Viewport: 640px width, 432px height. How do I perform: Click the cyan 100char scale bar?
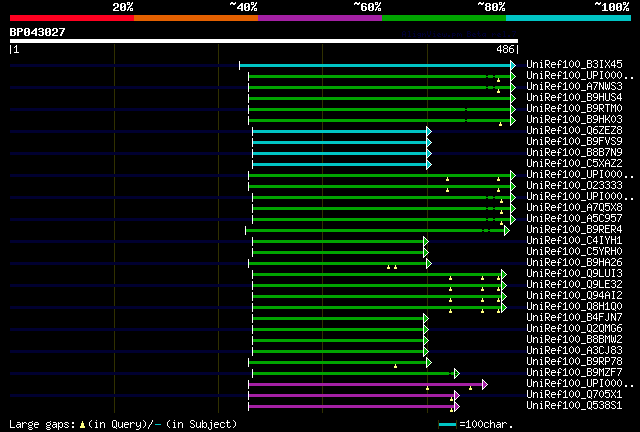tap(447, 425)
